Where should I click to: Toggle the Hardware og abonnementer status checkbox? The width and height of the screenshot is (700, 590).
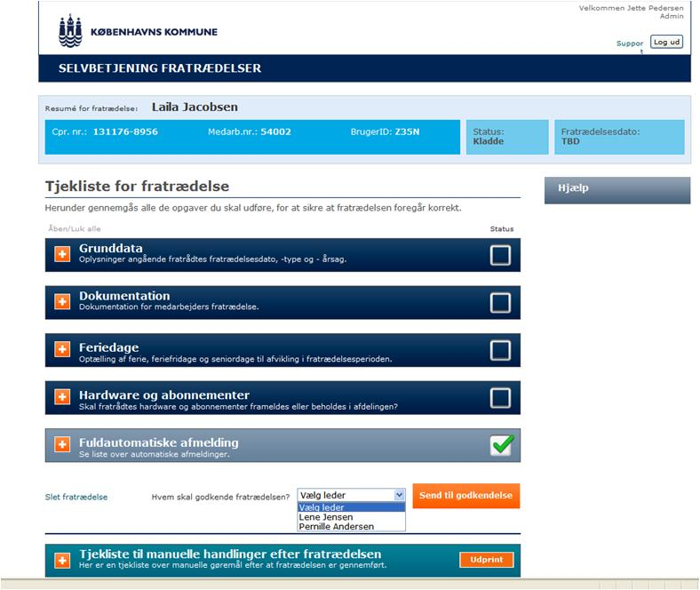pos(500,398)
